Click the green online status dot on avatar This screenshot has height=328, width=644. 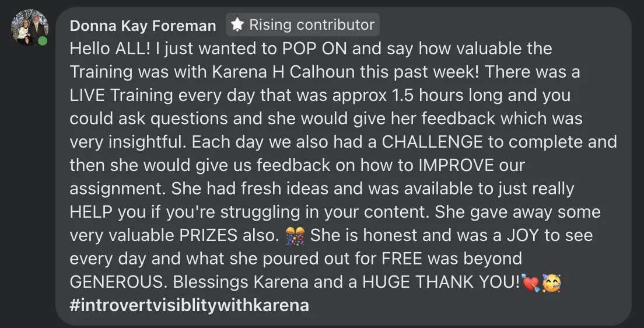click(x=43, y=41)
